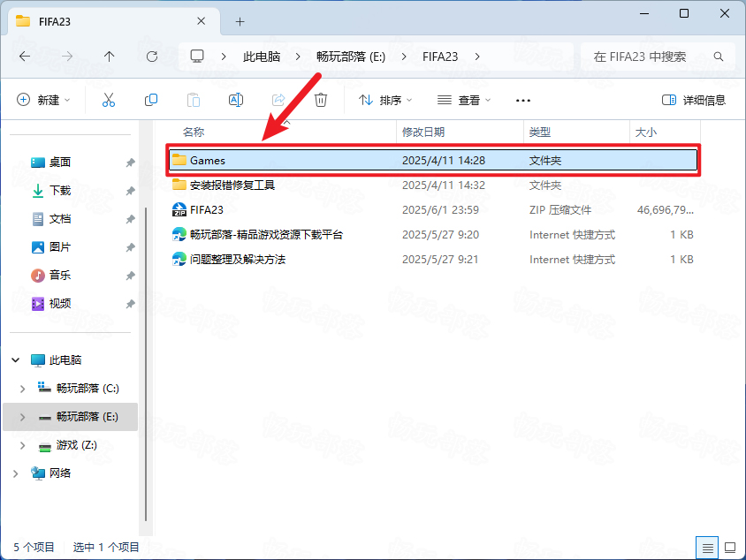Viewport: 746px width, 560px height.
Task: Expand the chevron after FIFA23 in address bar
Action: [477, 57]
